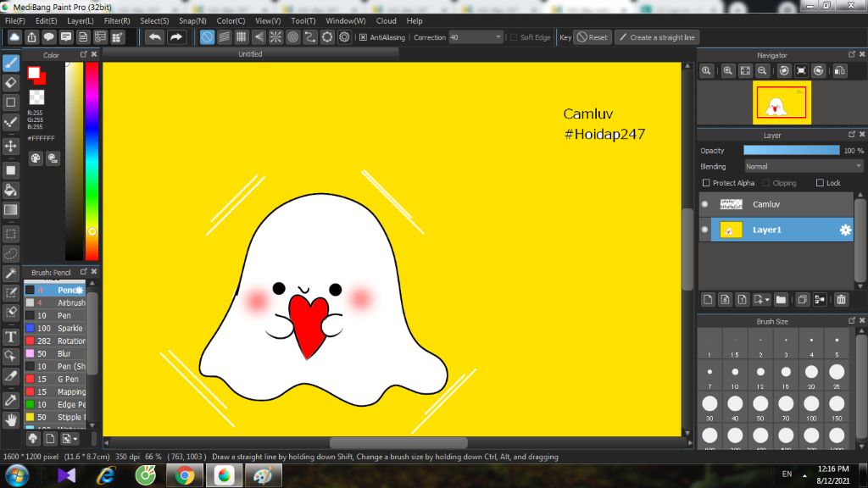Select the Airbrush brush
This screenshot has width=868, height=488.
click(x=55, y=302)
